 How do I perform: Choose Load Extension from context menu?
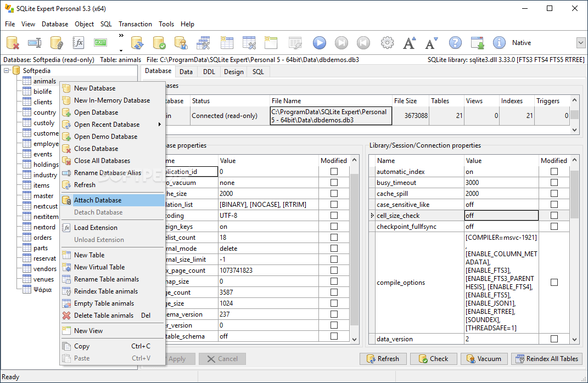113,228
